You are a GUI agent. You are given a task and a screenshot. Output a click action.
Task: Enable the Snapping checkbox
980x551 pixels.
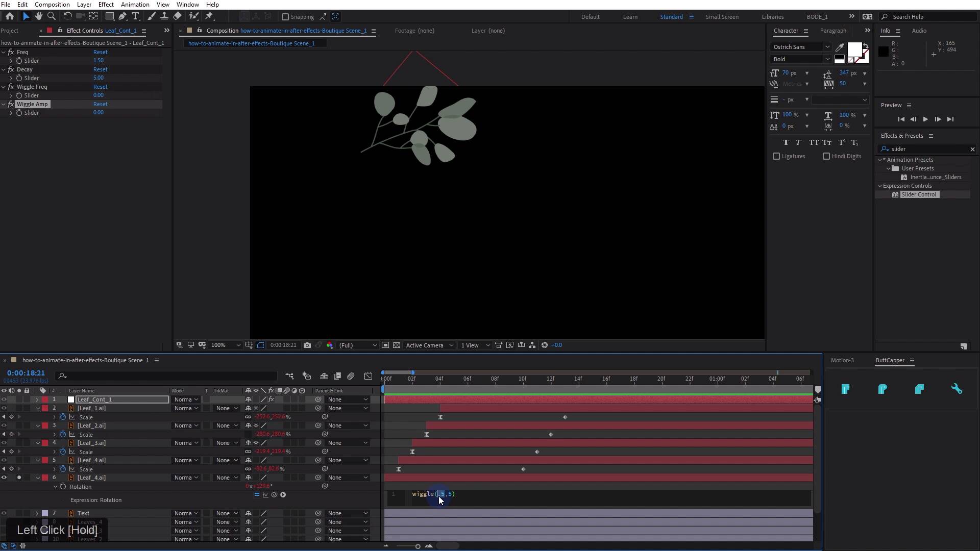285,17
